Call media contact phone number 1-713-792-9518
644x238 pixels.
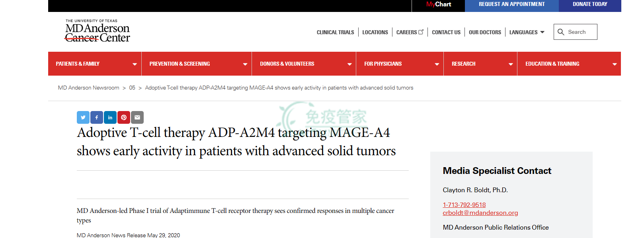pyautogui.click(x=464, y=205)
